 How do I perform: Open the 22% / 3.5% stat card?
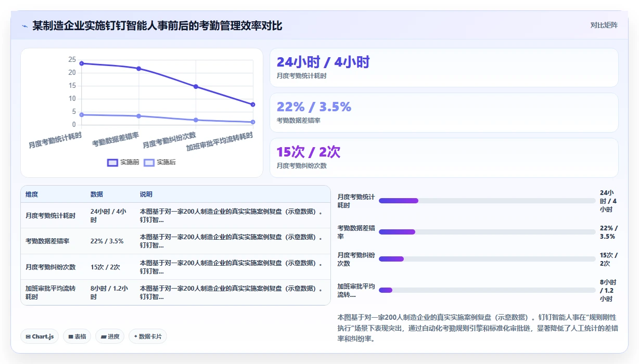pos(444,113)
